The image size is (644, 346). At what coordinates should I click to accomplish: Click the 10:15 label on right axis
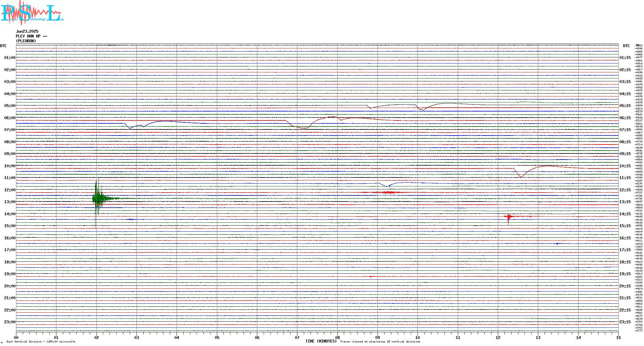tap(625, 166)
